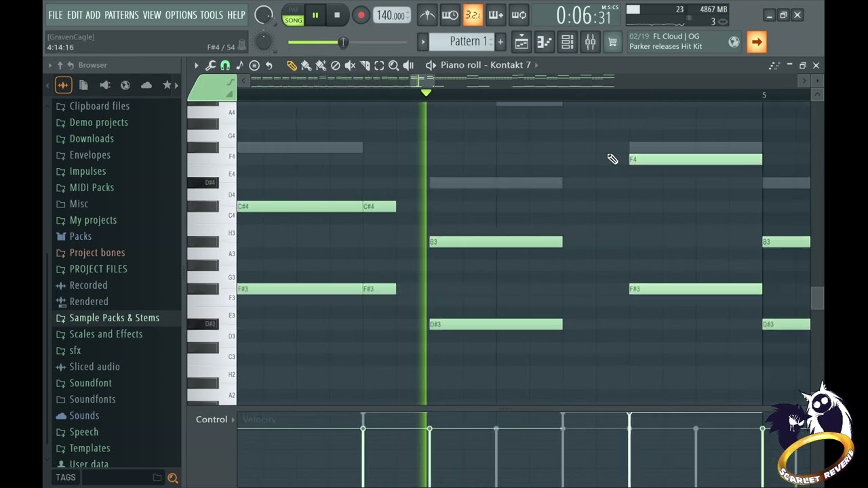The width and height of the screenshot is (868, 488).
Task: Choose the Delete tool in piano roll toolbar
Action: 335,65
